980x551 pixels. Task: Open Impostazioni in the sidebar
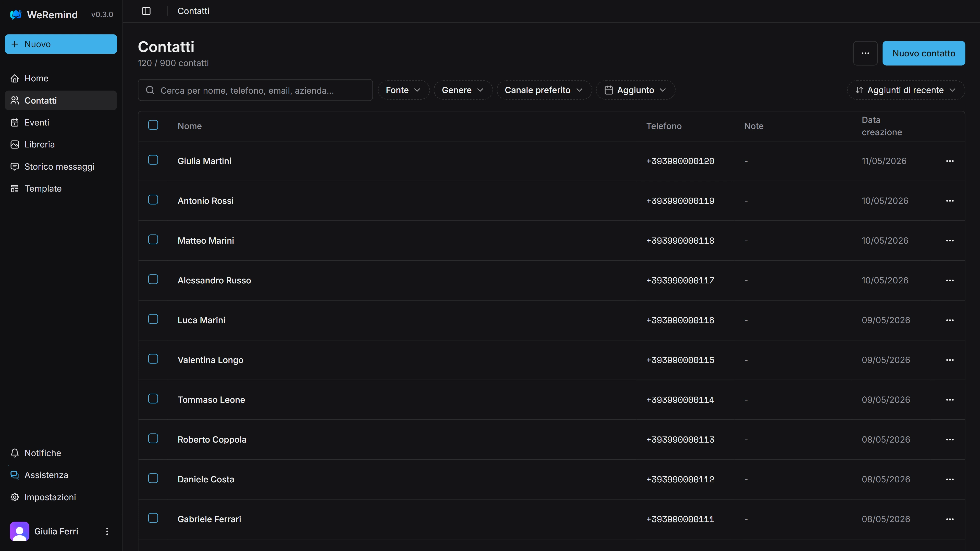(x=61, y=497)
